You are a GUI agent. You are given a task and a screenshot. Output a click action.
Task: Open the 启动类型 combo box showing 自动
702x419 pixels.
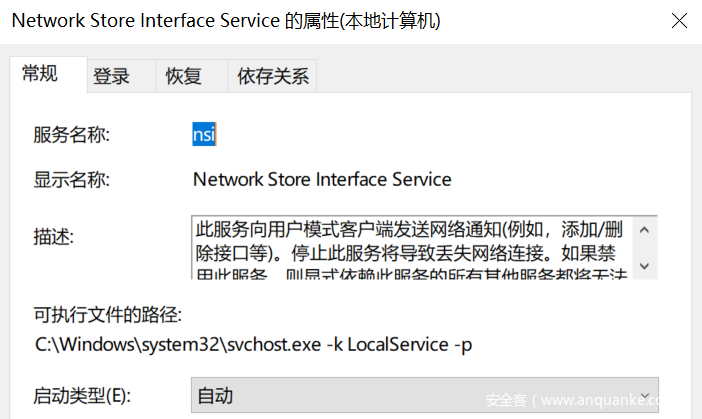(410, 395)
